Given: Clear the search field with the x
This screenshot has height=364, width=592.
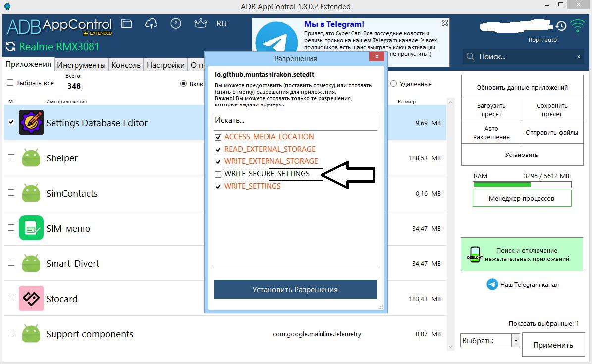Looking at the screenshot, I should click(579, 57).
